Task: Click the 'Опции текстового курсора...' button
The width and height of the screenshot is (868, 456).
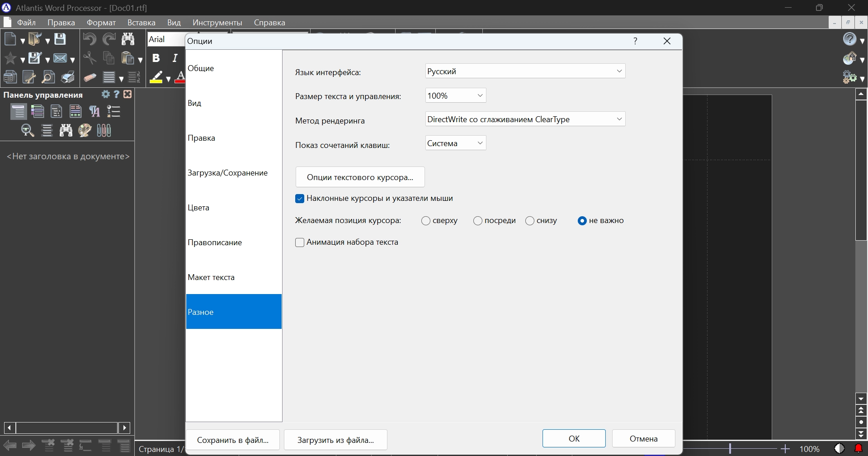Action: tap(360, 177)
